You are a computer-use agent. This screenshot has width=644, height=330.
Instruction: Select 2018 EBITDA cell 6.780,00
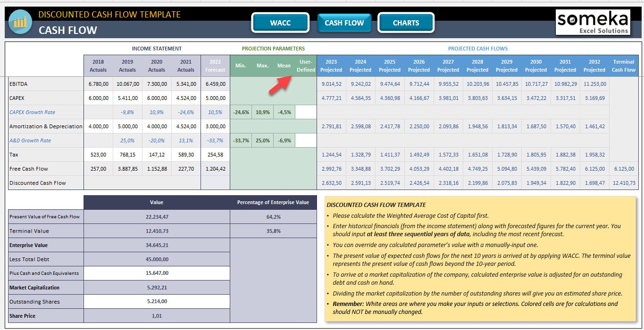click(98, 84)
